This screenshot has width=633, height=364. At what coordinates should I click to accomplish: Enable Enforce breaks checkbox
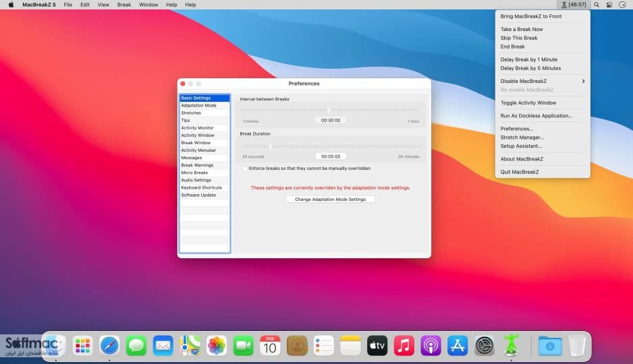pyautogui.click(x=245, y=169)
